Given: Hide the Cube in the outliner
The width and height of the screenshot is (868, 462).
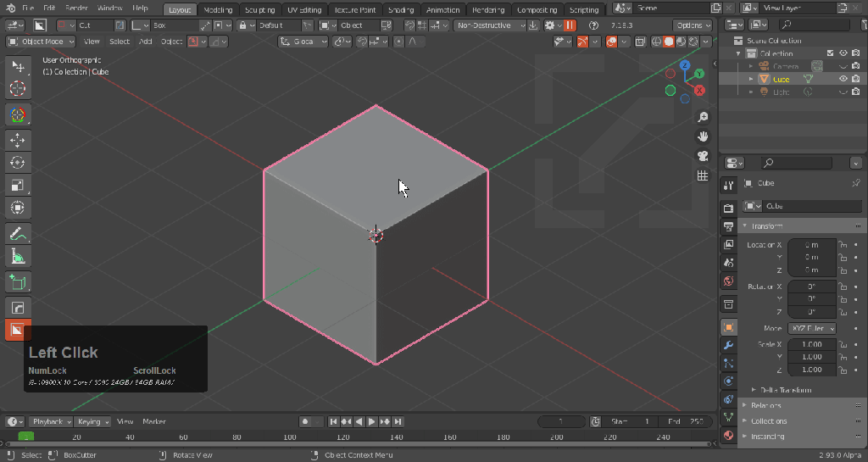Looking at the screenshot, I should click(x=843, y=79).
